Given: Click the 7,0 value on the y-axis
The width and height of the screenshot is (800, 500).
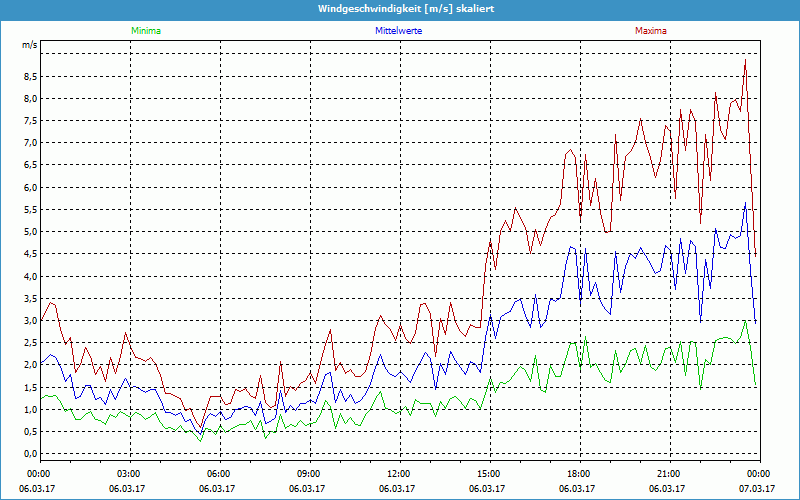Looking at the screenshot, I should [x=30, y=143].
